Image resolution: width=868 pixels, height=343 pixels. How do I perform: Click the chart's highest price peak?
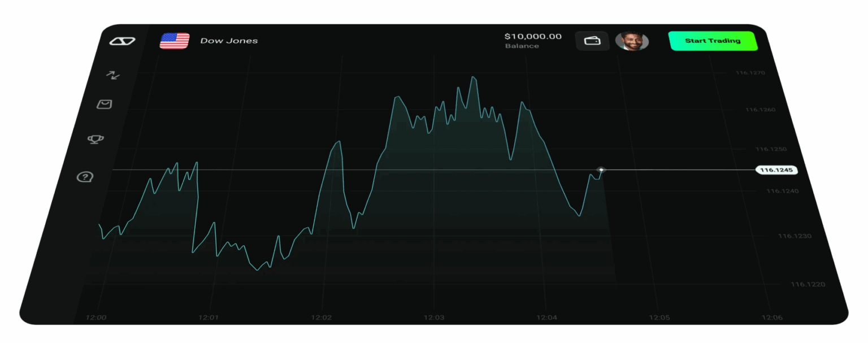point(474,77)
